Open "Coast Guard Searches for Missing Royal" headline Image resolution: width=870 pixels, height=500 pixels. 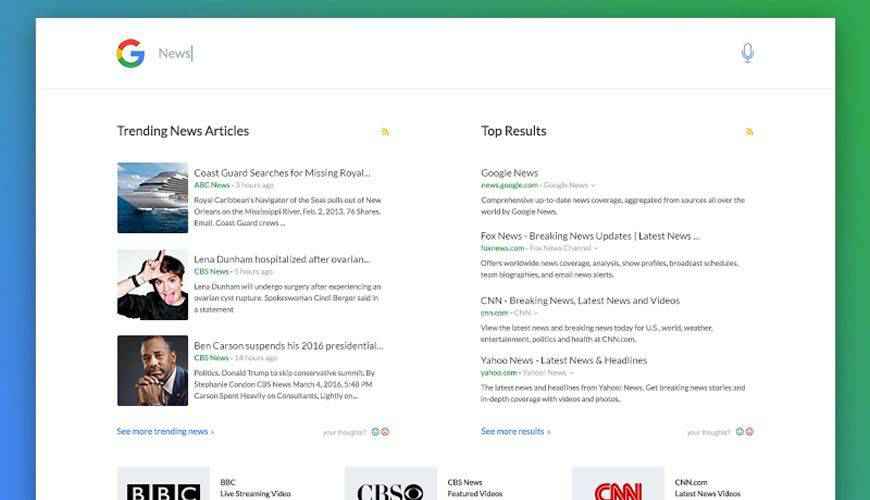[x=282, y=173]
